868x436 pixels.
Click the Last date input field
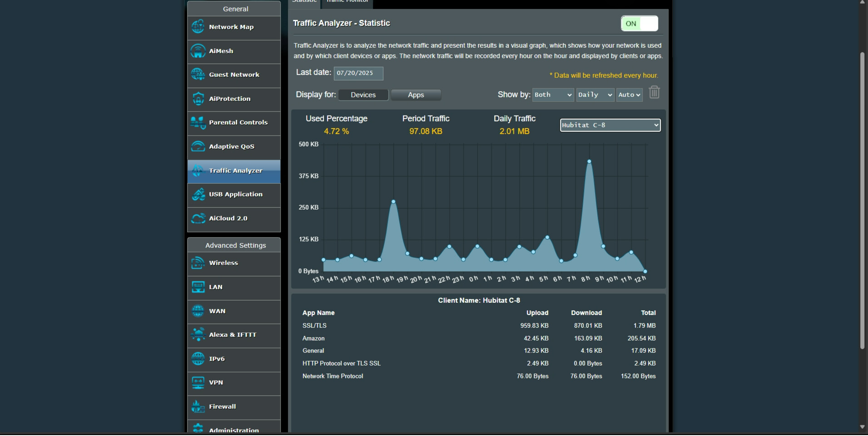point(358,73)
